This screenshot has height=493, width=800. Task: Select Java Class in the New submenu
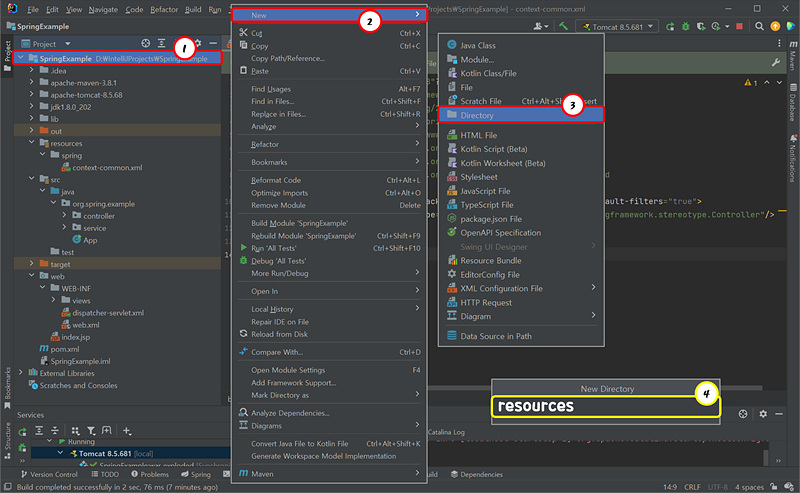(521, 45)
